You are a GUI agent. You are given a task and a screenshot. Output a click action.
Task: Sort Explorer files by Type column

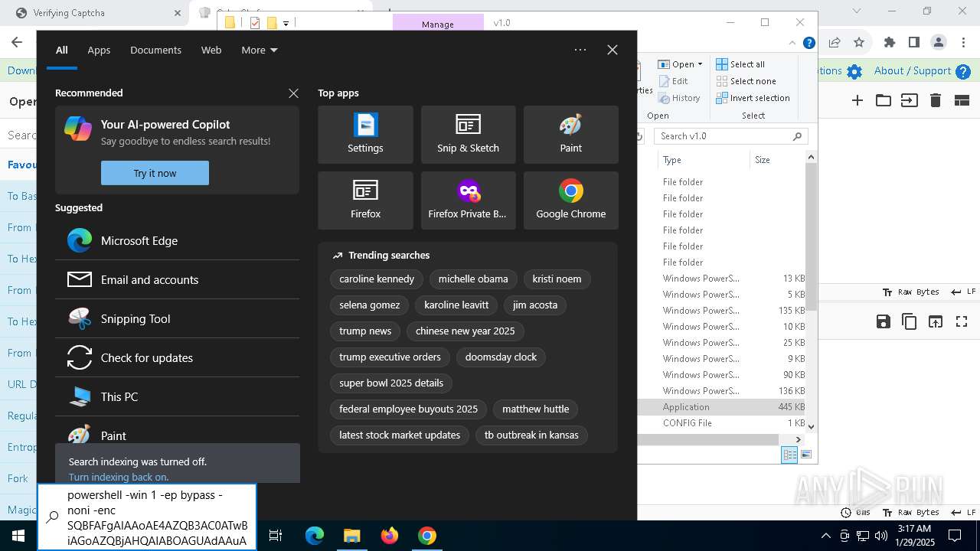pyautogui.click(x=703, y=160)
